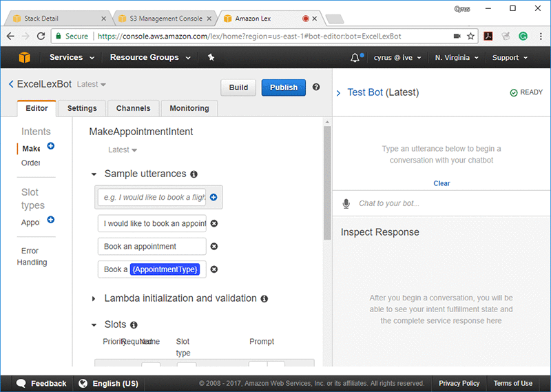Click the PDF extension icon in Chrome toolbar
Image resolution: width=551 pixels, height=392 pixels.
(488, 36)
